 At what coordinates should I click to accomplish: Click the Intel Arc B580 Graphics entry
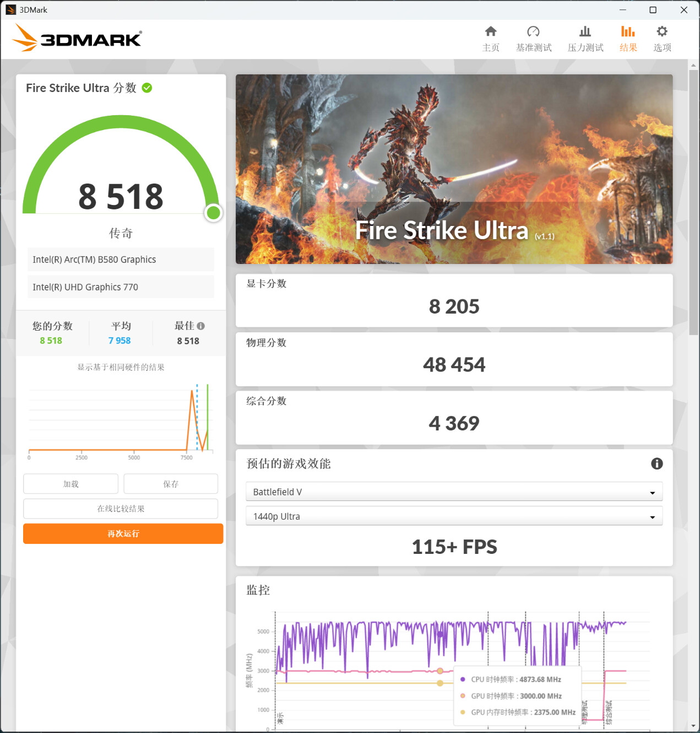tap(121, 260)
